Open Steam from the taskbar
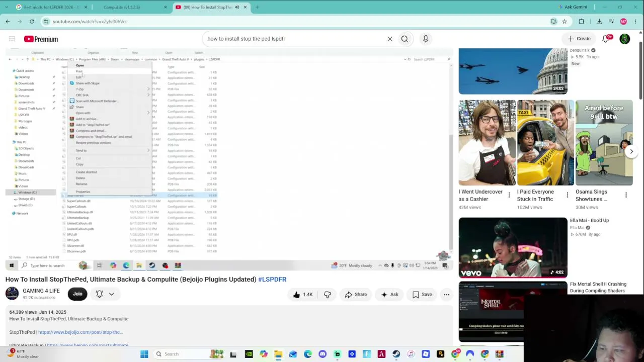The image size is (644, 362). pyautogui.click(x=396, y=354)
